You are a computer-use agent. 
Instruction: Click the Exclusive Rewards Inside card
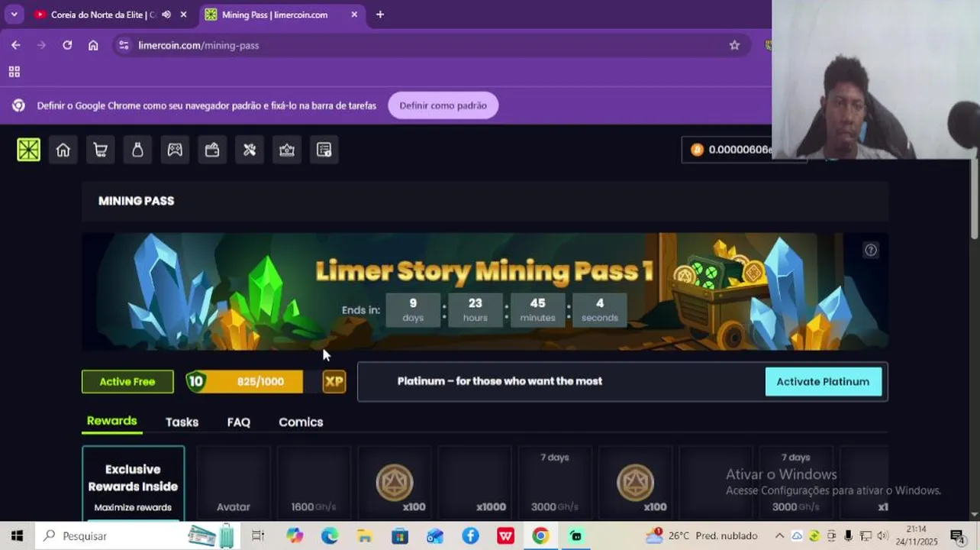click(134, 484)
